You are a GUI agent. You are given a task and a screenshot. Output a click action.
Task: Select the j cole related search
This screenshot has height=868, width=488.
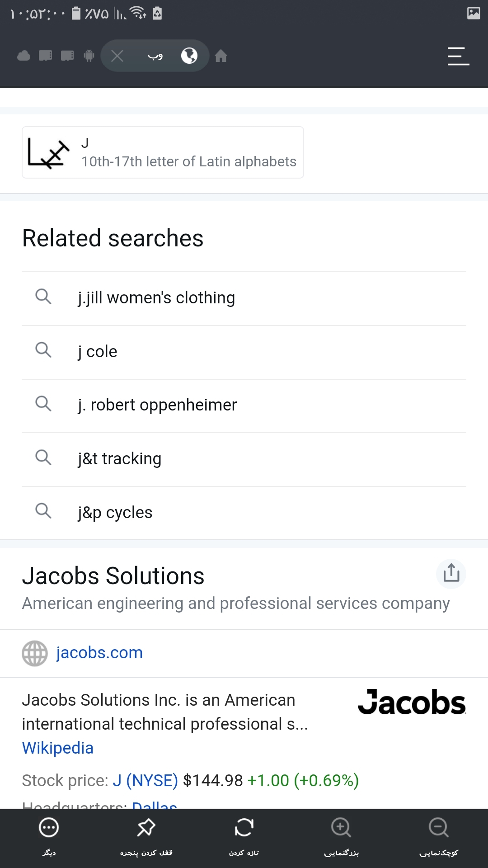tap(98, 352)
